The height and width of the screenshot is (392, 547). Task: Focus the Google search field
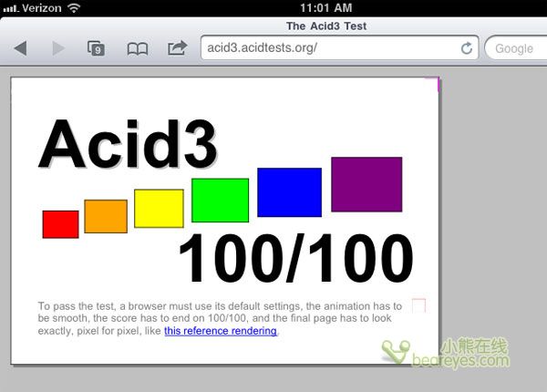(x=516, y=48)
